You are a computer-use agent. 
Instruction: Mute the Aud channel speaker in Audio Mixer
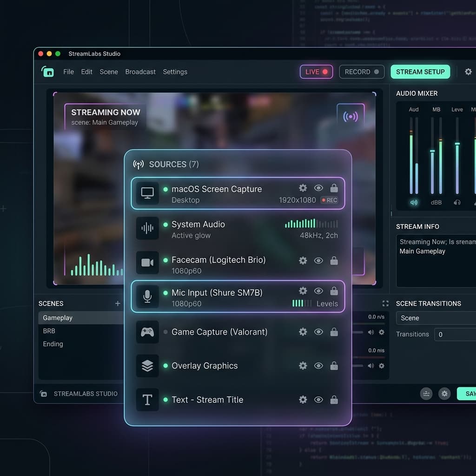(x=413, y=202)
